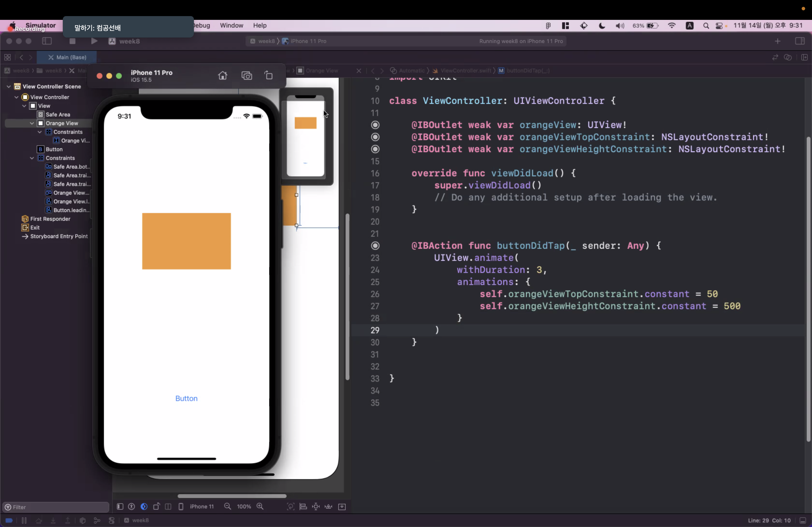Open buttonDidTap(_:) method jump bar item
This screenshot has height=527, width=812.
(524, 71)
